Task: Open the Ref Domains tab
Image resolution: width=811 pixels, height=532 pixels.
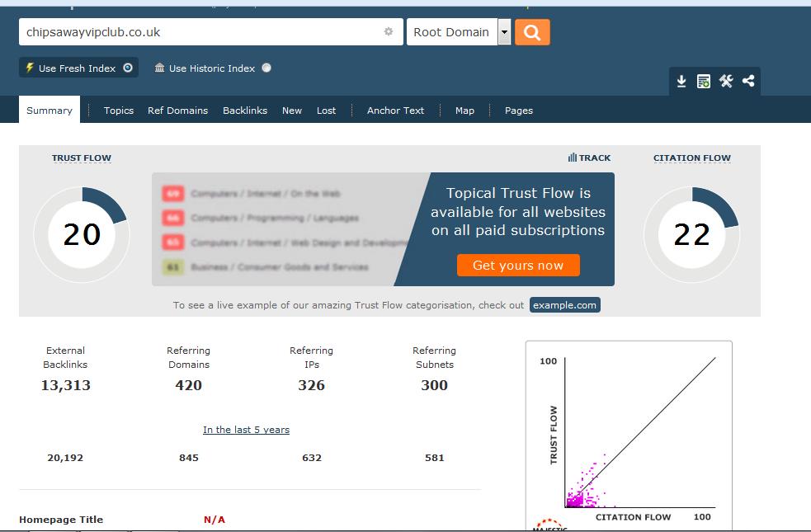Action: point(177,111)
